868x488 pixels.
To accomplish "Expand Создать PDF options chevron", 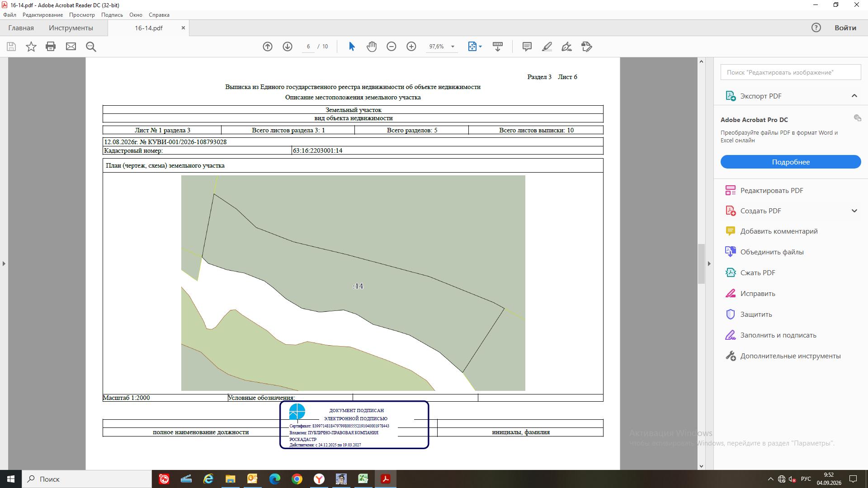I will [854, 211].
